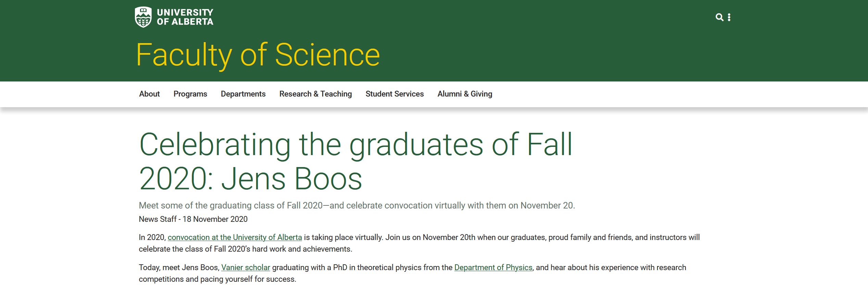Viewport: 868px width, 291px height.
Task: Follow the convocation at the University of Alberta link
Action: [235, 237]
